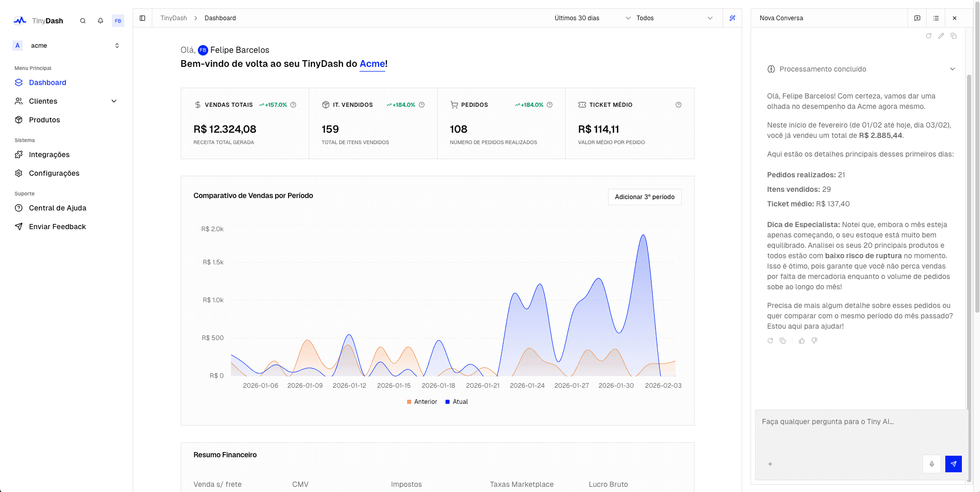Click plus attachment icon in chat input
The width and height of the screenshot is (980, 492).
pos(770,464)
